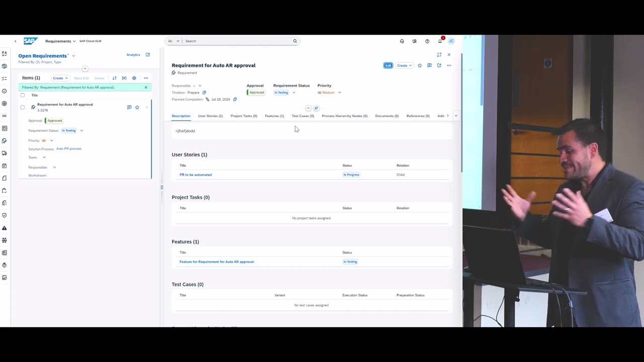Change the Medium priority dropdown
This screenshot has height=362, width=644.
(x=339, y=93)
